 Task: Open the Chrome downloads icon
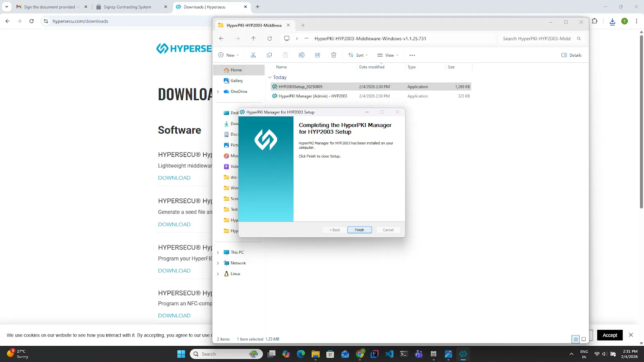pos(612,21)
